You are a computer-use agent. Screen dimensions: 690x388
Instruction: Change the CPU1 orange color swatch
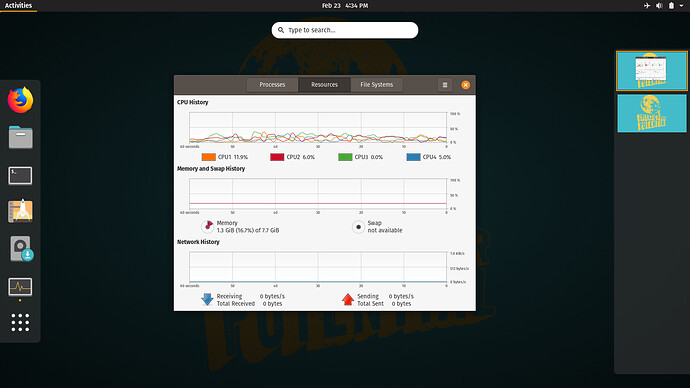click(209, 157)
